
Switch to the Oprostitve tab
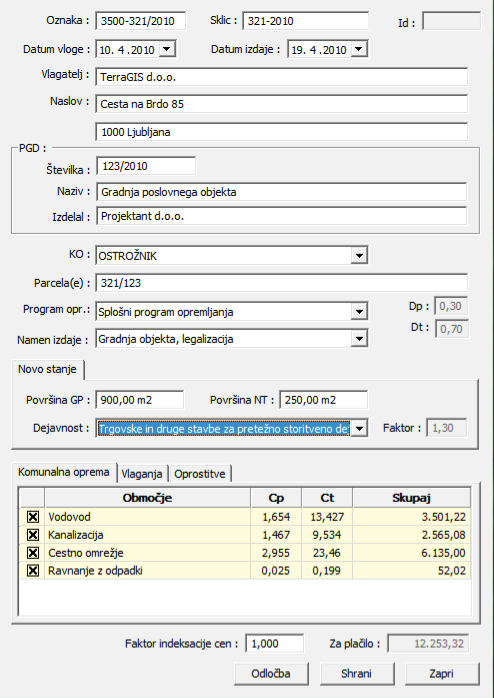tap(200, 474)
